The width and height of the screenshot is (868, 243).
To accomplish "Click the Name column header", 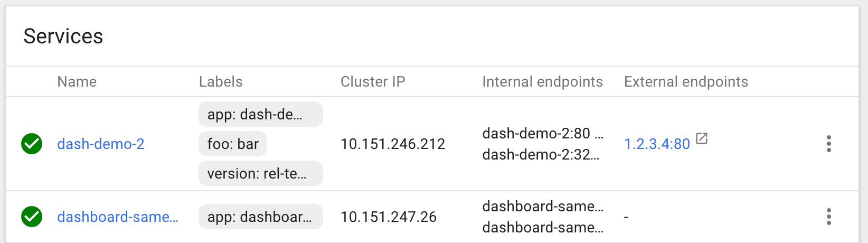I will 77,81.
